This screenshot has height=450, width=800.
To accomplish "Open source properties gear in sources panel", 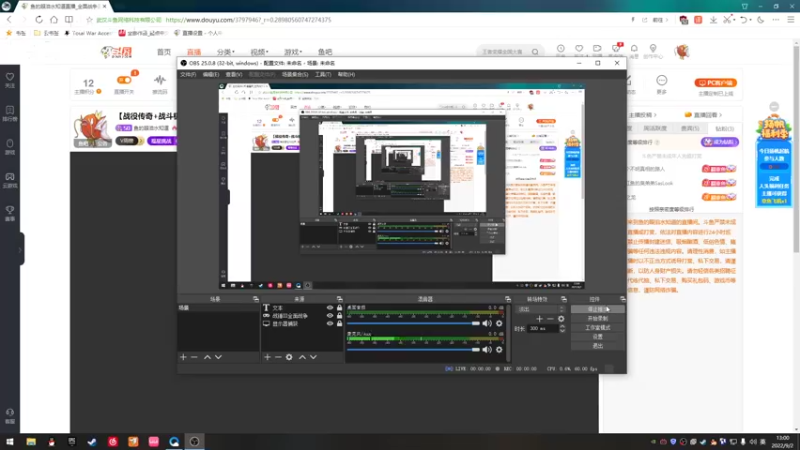I will pyautogui.click(x=289, y=357).
